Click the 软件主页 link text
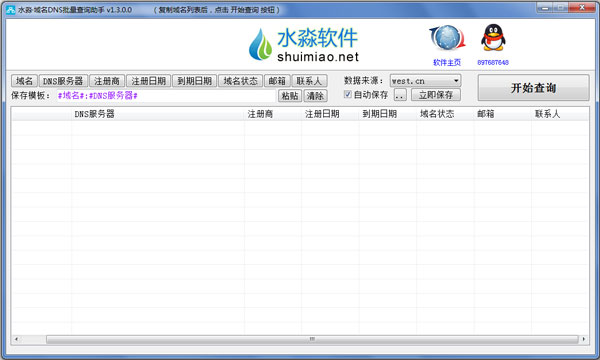600x360 pixels. point(447,62)
